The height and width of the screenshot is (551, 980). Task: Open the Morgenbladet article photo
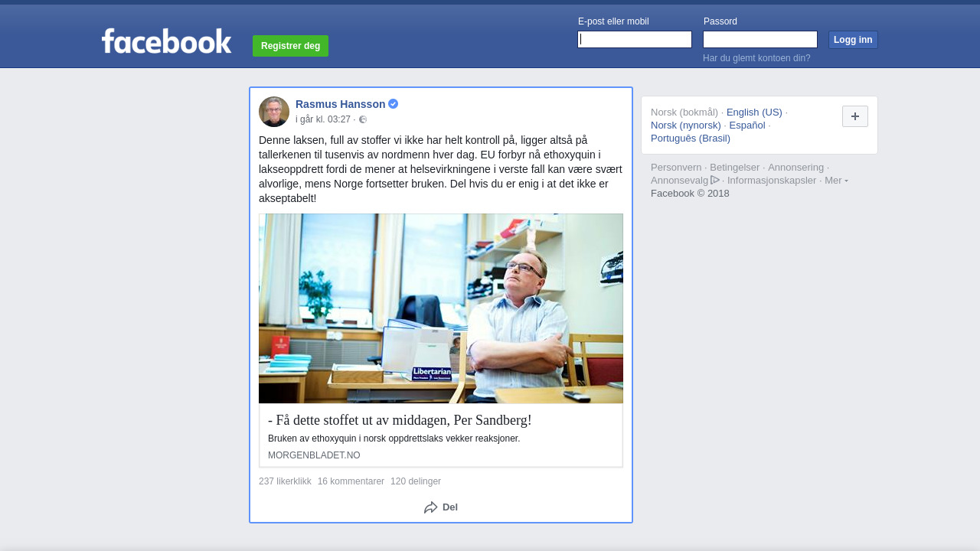click(x=441, y=308)
